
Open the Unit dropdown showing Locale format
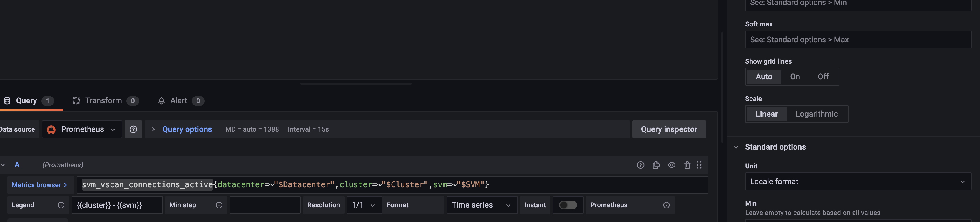(857, 182)
